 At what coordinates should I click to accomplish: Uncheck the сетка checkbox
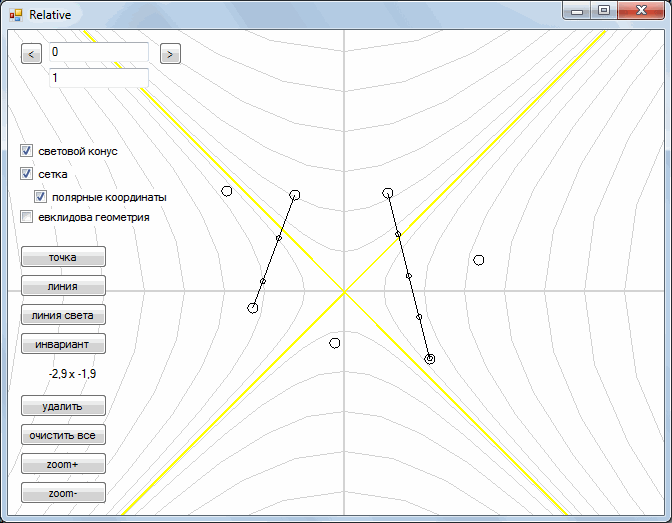pos(27,174)
